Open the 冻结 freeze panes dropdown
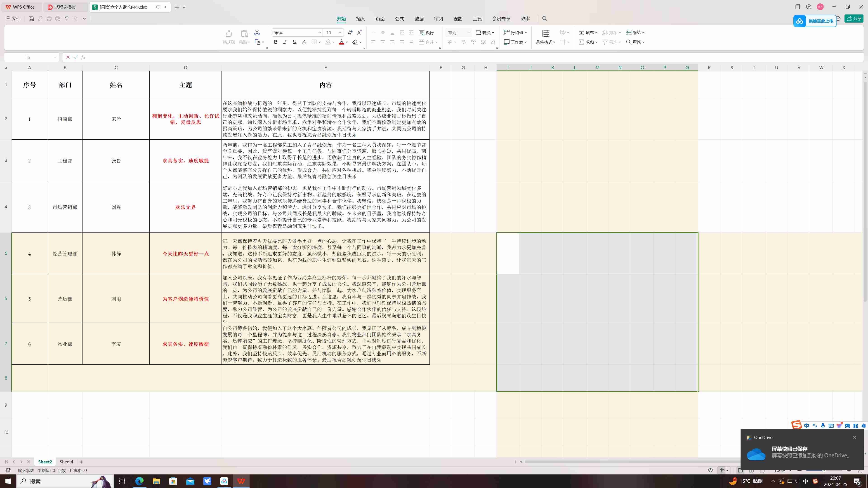Viewport: 868px width, 488px height. tap(635, 33)
